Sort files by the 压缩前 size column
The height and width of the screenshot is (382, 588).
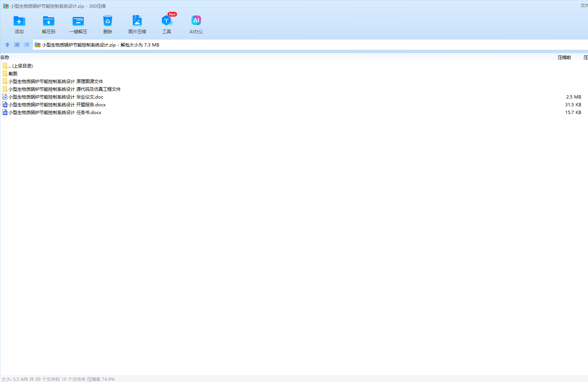pyautogui.click(x=564, y=58)
